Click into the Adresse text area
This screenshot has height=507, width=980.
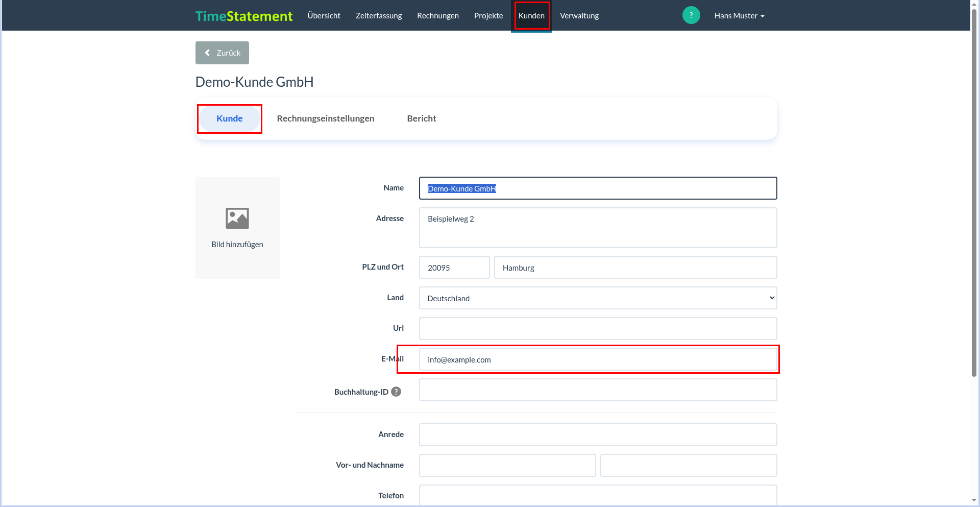coord(598,228)
